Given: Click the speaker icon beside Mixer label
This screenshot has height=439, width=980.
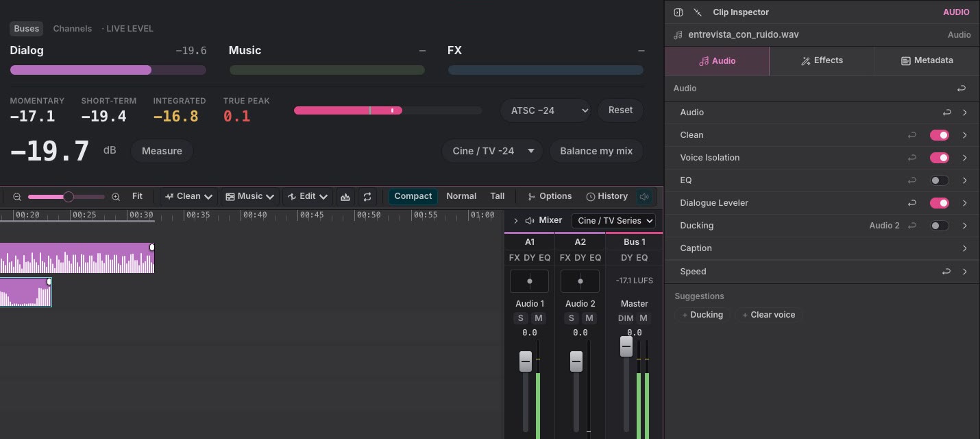Looking at the screenshot, I should (530, 221).
